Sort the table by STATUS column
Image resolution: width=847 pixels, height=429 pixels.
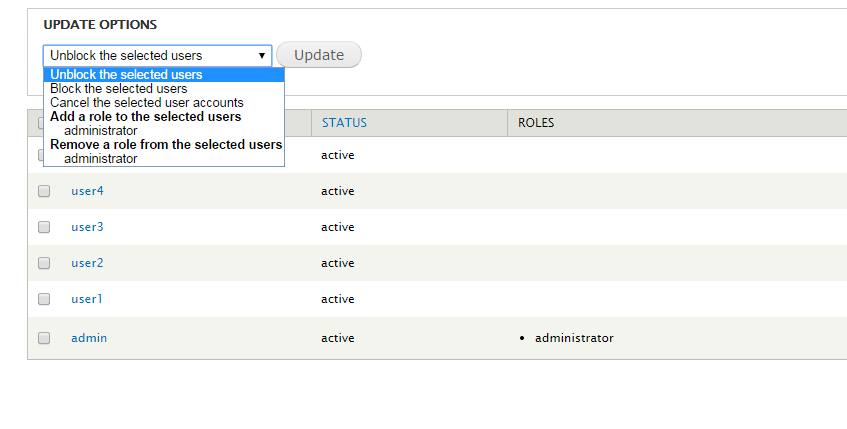coord(344,123)
